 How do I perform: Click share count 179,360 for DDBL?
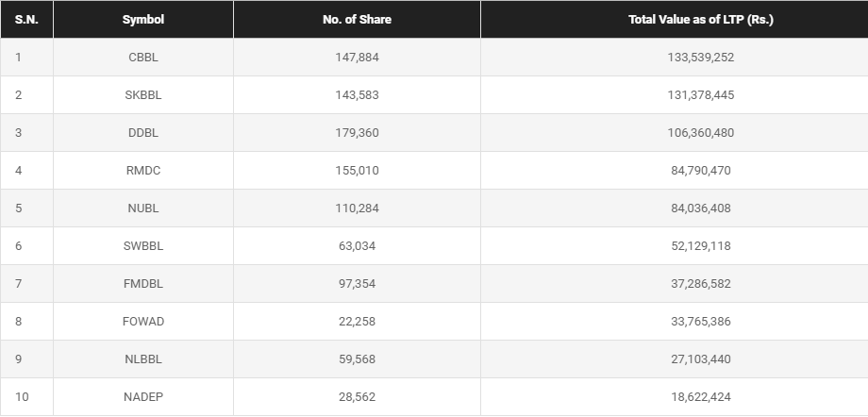click(357, 133)
